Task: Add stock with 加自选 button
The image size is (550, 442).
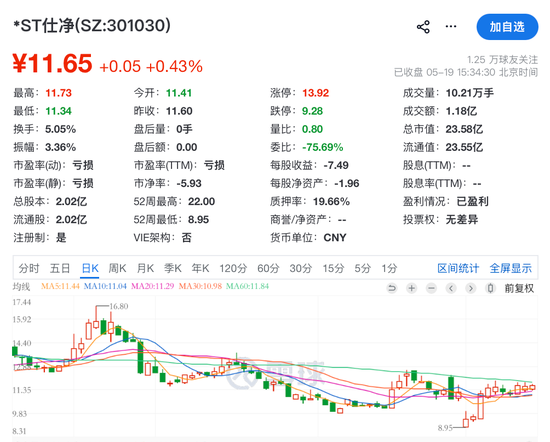Action: pyautogui.click(x=507, y=27)
